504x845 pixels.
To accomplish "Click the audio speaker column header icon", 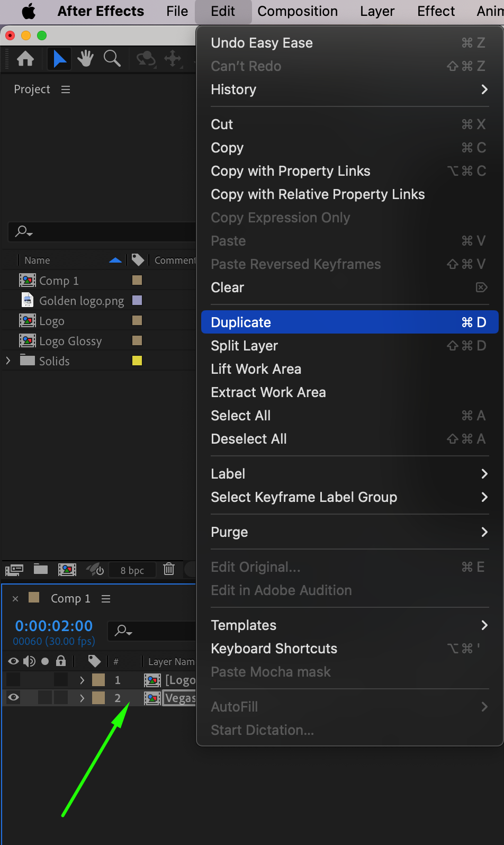I will point(30,661).
